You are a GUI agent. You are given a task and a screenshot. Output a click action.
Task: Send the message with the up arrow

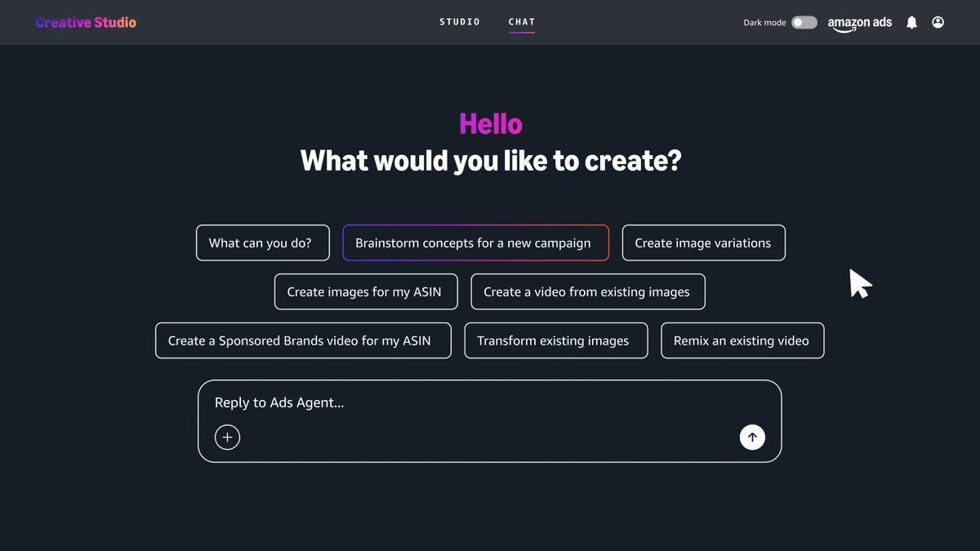(751, 436)
